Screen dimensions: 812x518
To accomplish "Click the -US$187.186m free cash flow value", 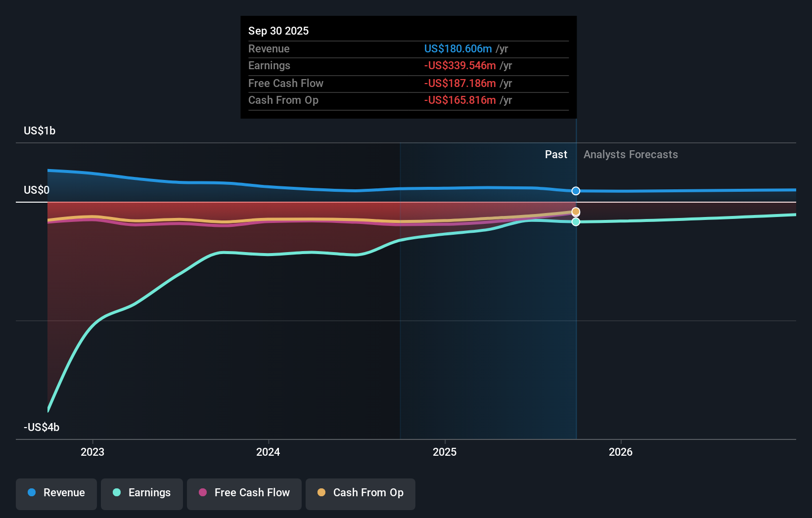I will point(460,83).
